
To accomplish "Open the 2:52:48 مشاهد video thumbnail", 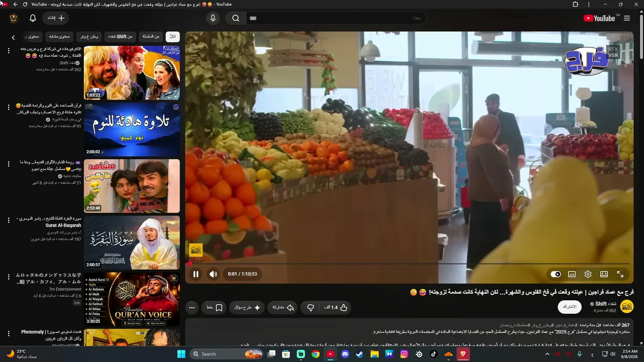I will point(132,186).
